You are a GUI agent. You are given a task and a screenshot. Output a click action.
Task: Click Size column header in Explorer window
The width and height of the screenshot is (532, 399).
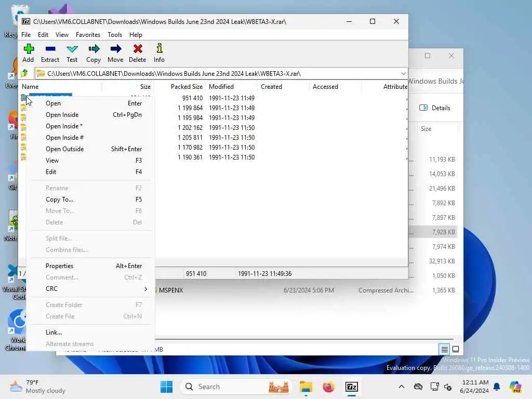(437, 129)
